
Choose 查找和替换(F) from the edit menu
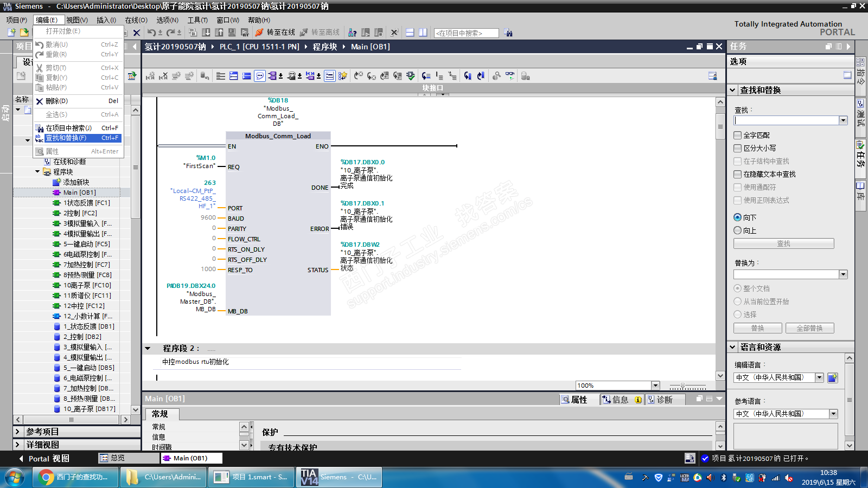click(x=78, y=138)
